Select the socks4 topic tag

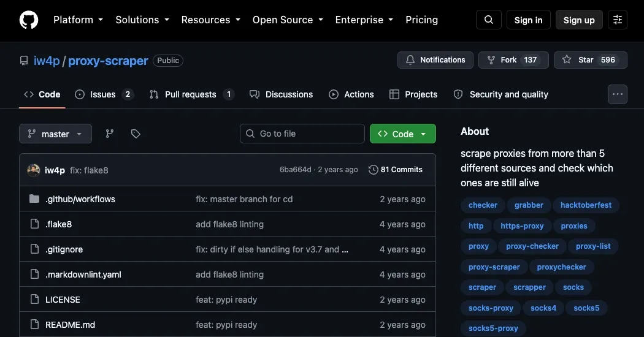coord(543,308)
